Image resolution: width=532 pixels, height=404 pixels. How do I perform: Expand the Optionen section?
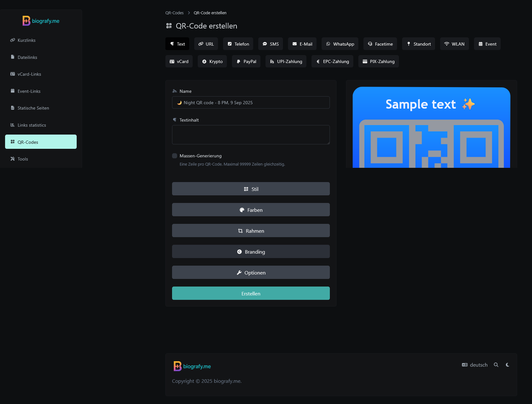point(251,272)
